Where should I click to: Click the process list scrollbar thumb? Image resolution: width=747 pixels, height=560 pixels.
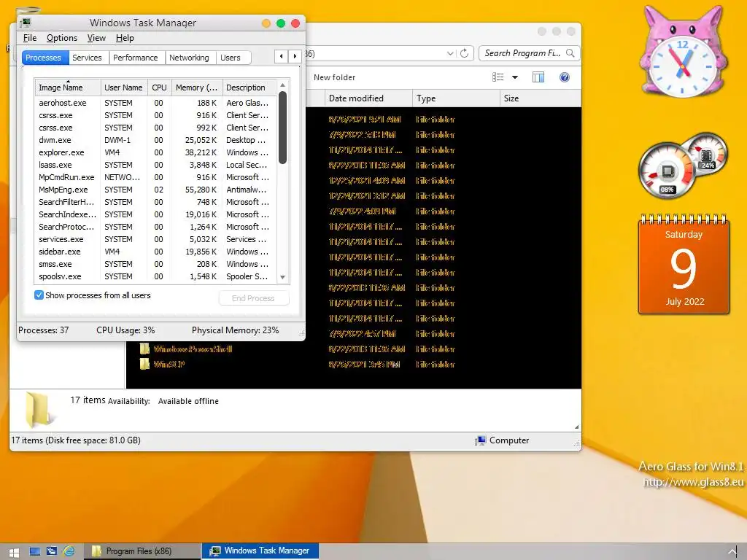(282, 127)
